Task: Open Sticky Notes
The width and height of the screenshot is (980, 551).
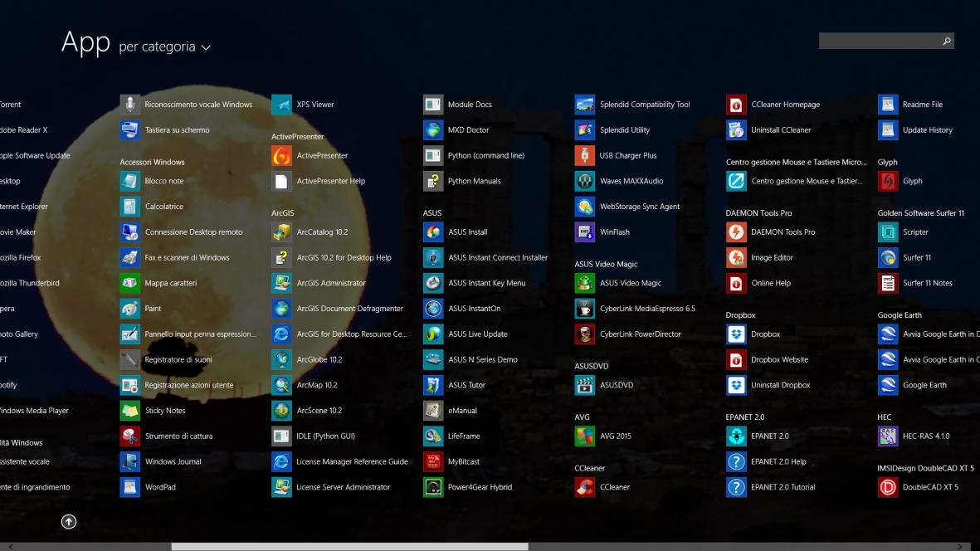Action: (x=130, y=411)
